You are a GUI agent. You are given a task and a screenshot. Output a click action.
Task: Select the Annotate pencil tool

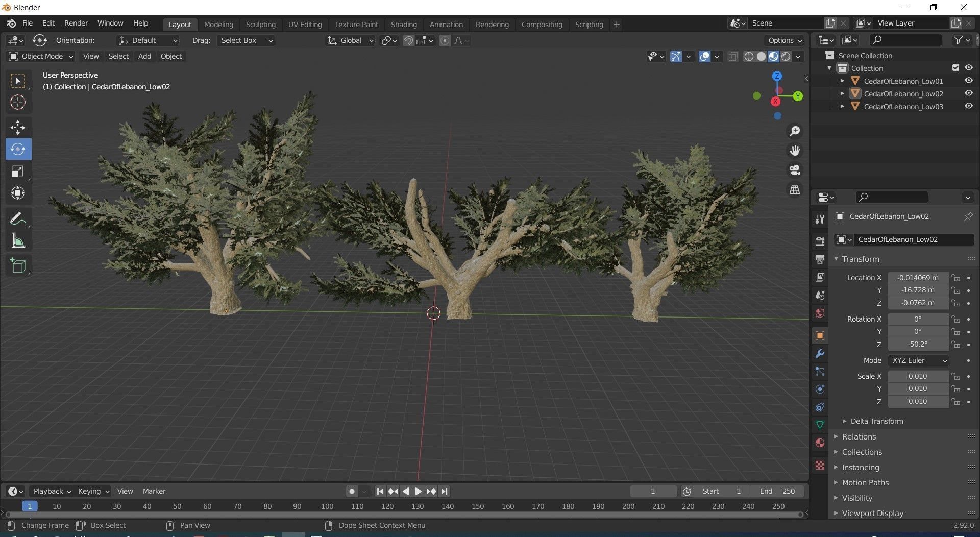(18, 218)
